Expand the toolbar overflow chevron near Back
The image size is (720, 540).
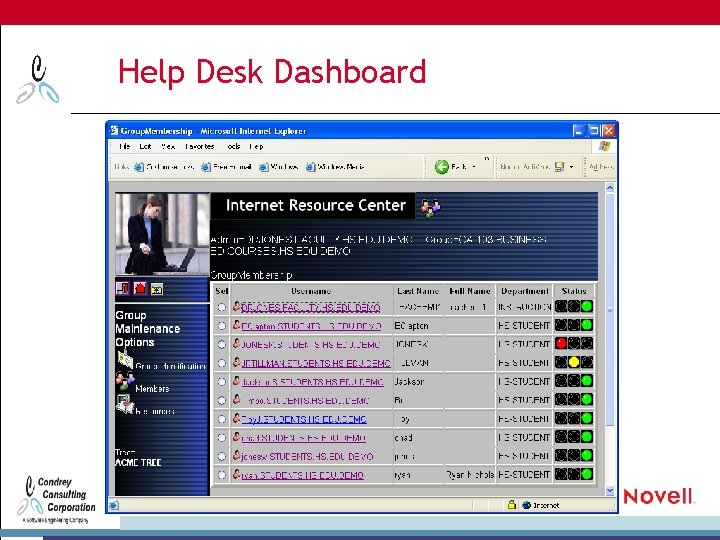pyautogui.click(x=487, y=159)
